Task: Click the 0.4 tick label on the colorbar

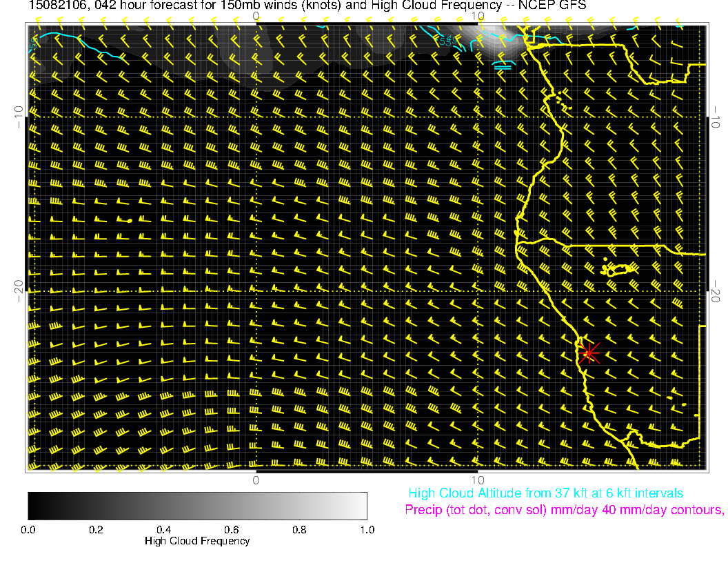Action: 163,529
